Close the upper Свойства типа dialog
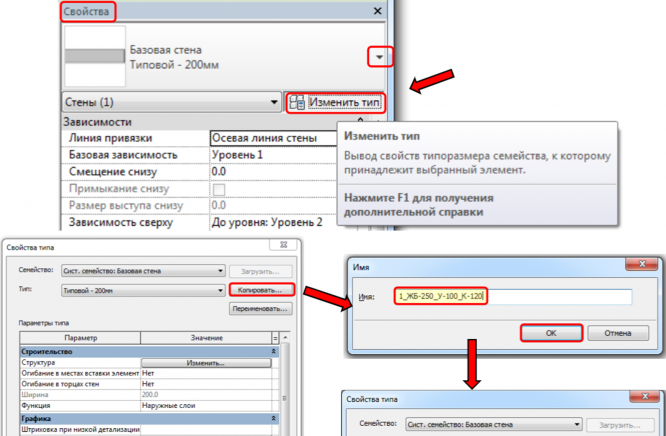Image resolution: width=666 pixels, height=436 pixels. [284, 245]
